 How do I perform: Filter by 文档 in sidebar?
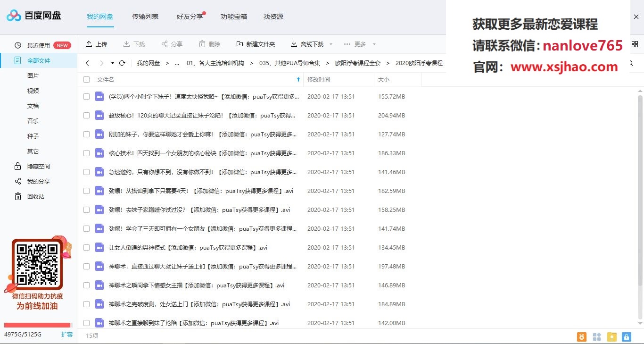tap(33, 106)
